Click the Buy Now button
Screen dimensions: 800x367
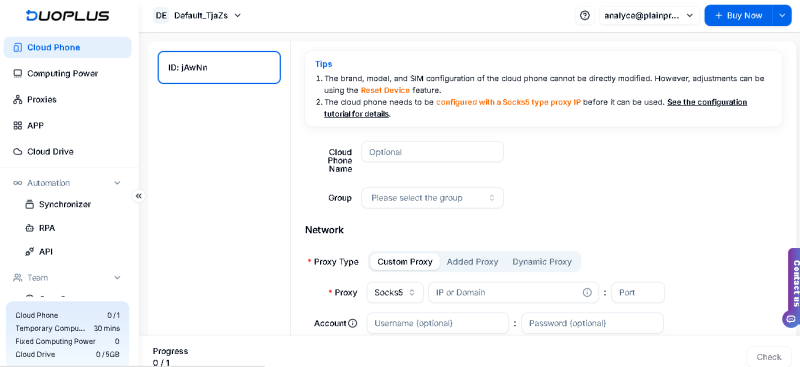738,15
